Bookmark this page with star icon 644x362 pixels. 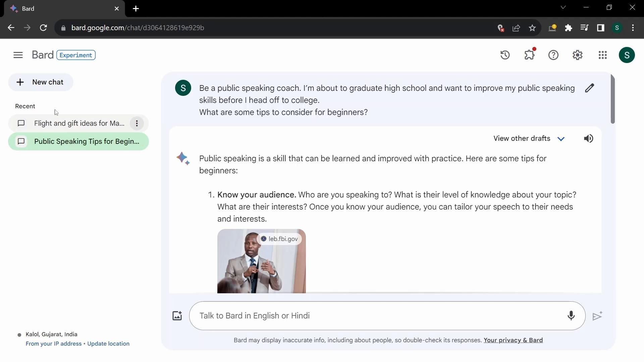(x=532, y=28)
